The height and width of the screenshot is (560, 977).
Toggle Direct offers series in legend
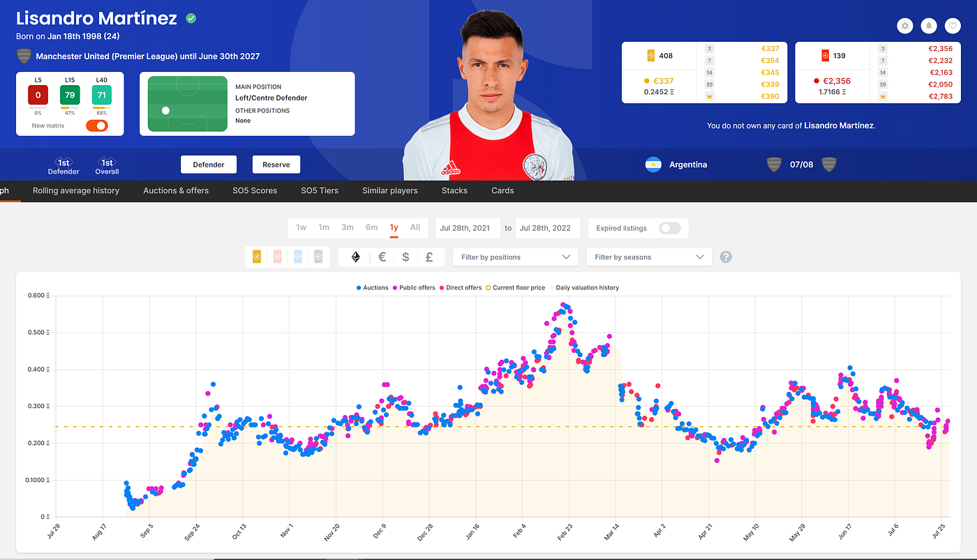pyautogui.click(x=461, y=287)
